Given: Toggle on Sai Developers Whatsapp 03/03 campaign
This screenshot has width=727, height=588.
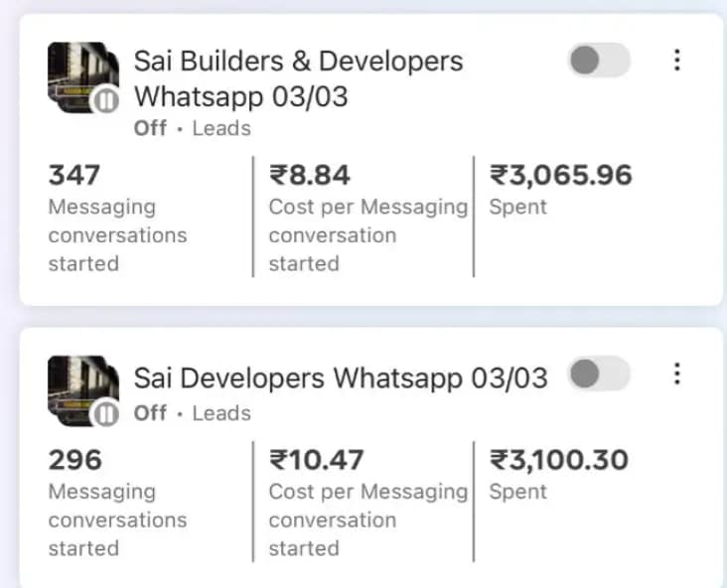Looking at the screenshot, I should coord(599,374).
